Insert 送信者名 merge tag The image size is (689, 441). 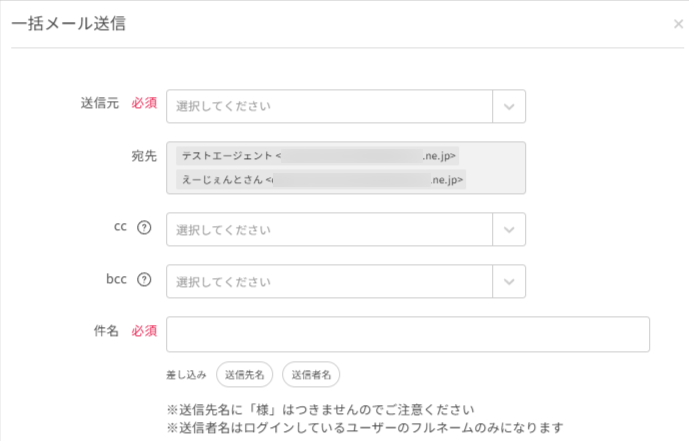click(x=311, y=375)
